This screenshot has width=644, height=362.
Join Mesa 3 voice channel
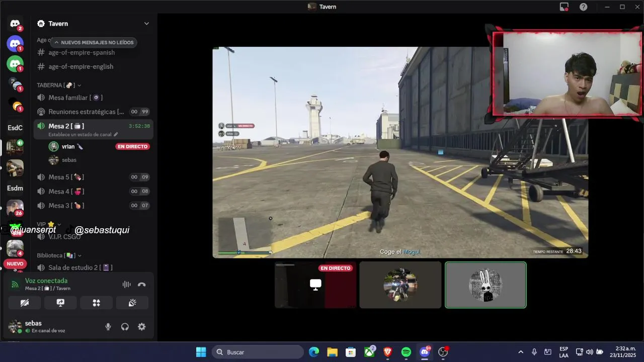click(x=94, y=205)
